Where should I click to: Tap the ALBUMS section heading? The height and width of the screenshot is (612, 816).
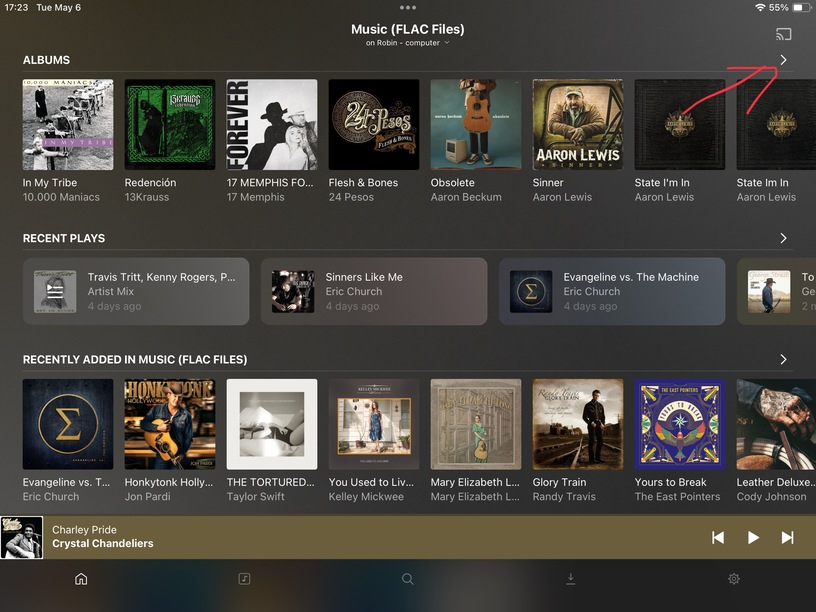[46, 60]
